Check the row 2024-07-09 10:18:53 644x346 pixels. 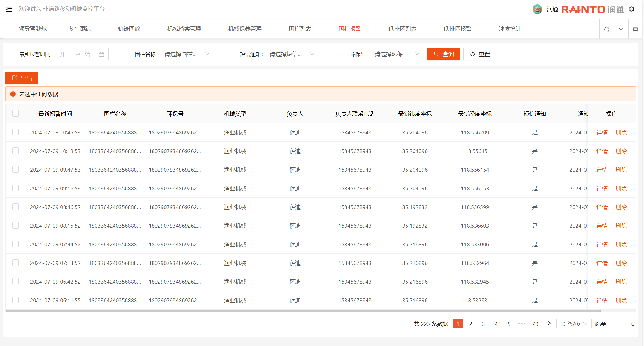pyautogui.click(x=15, y=151)
